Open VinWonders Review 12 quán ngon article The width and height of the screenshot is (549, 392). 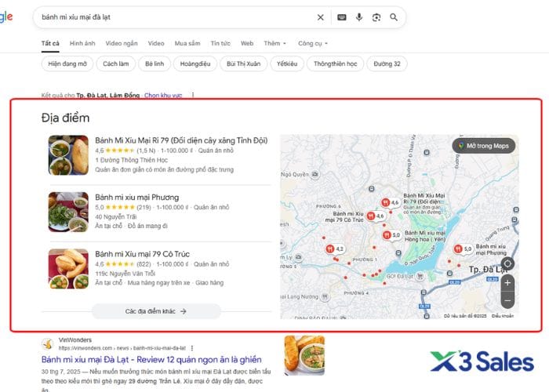pyautogui.click(x=151, y=359)
